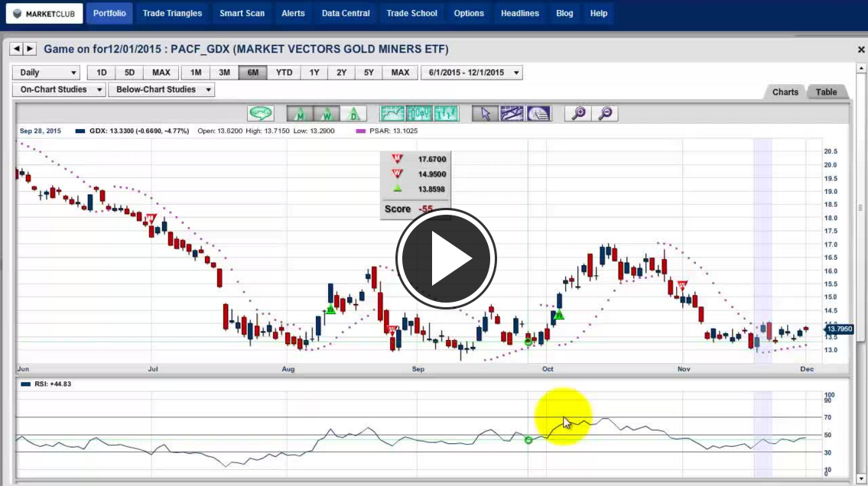Toggle the monthly Trade Triangle (M) button
The image size is (868, 486).
pyautogui.click(x=300, y=113)
